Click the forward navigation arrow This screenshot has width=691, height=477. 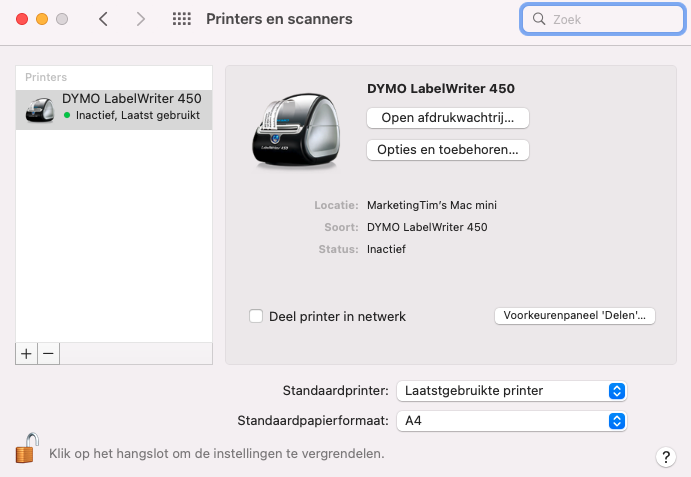(x=140, y=19)
